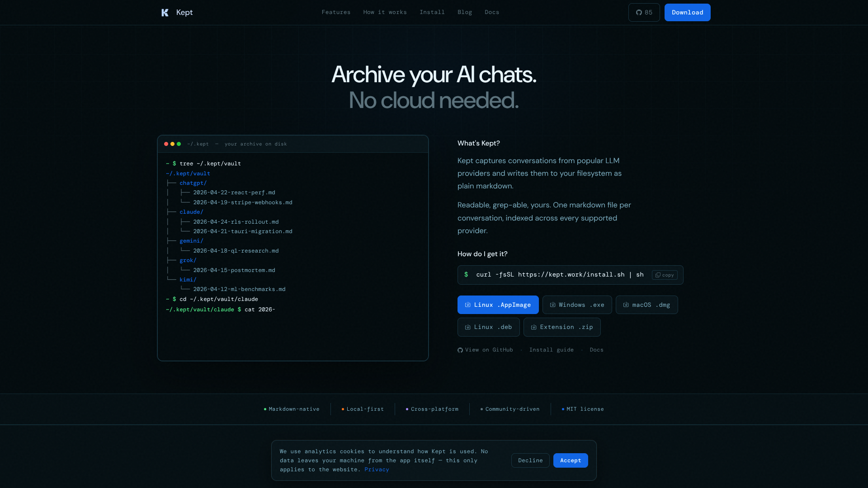Click the MIT license tag
The image size is (868, 488).
point(583,409)
